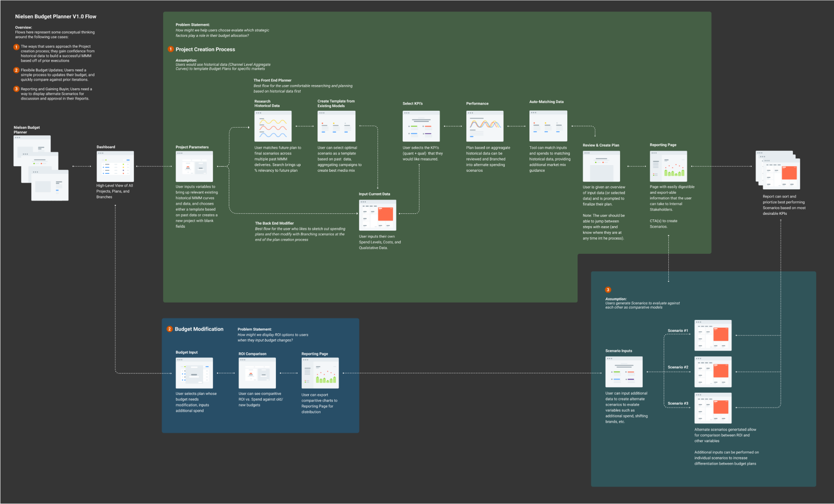Image resolution: width=834 pixels, height=504 pixels.
Task: Open the stacked Nielsen Budget Planner thumbnails
Action: pos(41,168)
